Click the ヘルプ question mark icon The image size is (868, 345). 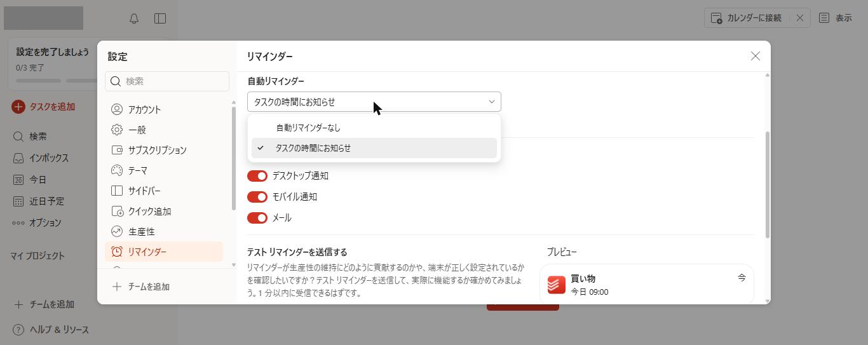coord(18,330)
